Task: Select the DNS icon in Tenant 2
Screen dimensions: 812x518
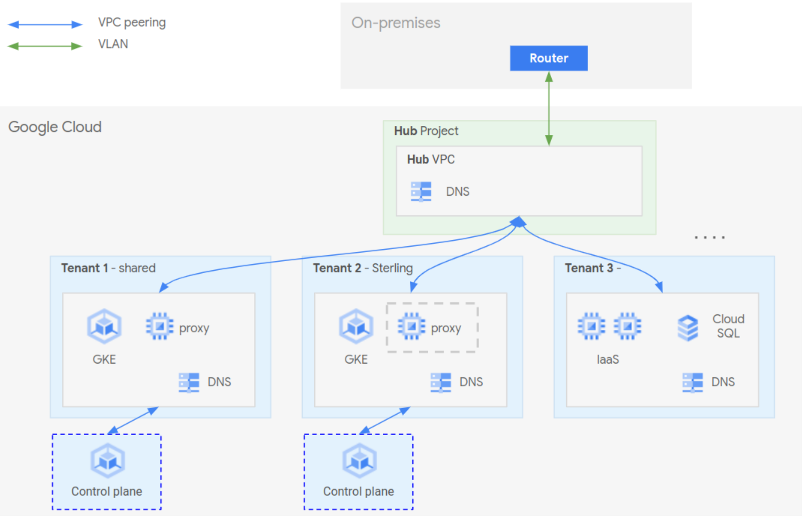Action: click(x=441, y=382)
